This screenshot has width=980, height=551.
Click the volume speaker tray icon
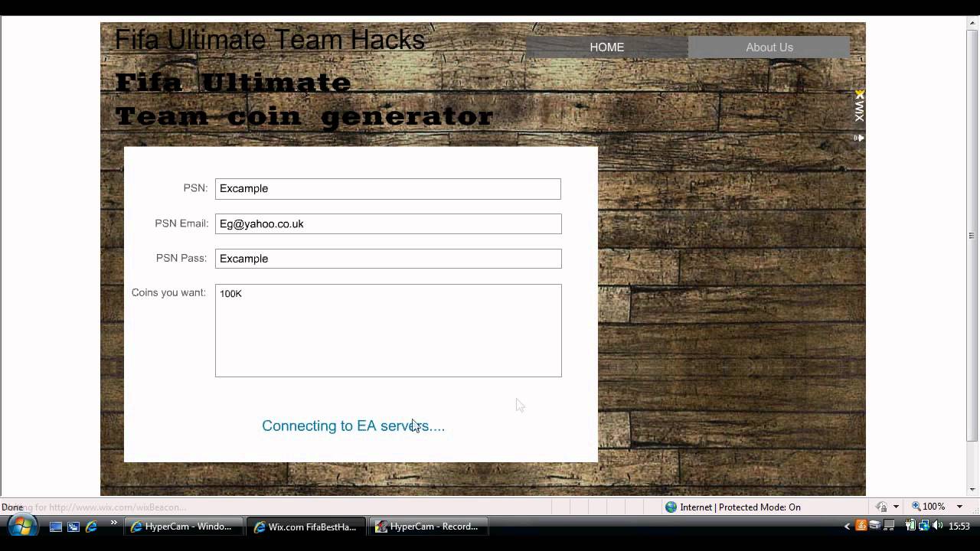point(938,526)
